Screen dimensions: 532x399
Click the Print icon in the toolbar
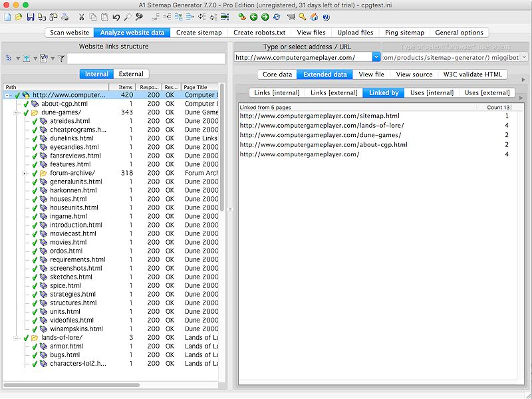click(65, 17)
